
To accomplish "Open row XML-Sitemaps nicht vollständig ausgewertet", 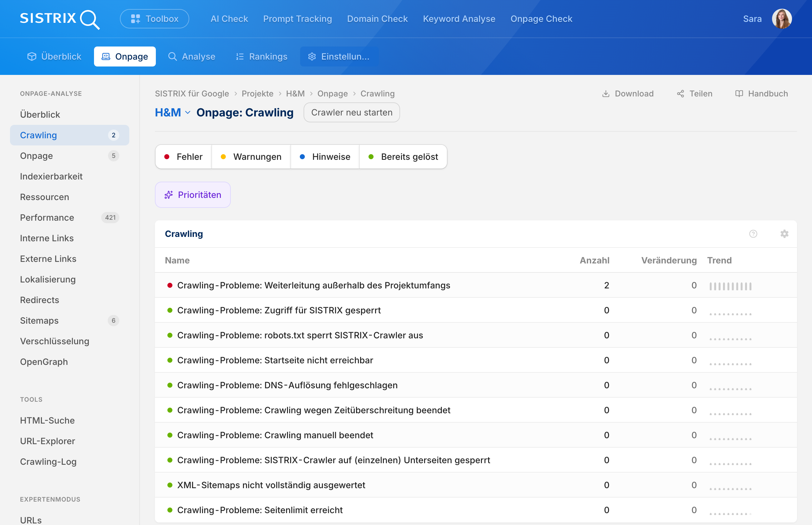I will coord(476,485).
